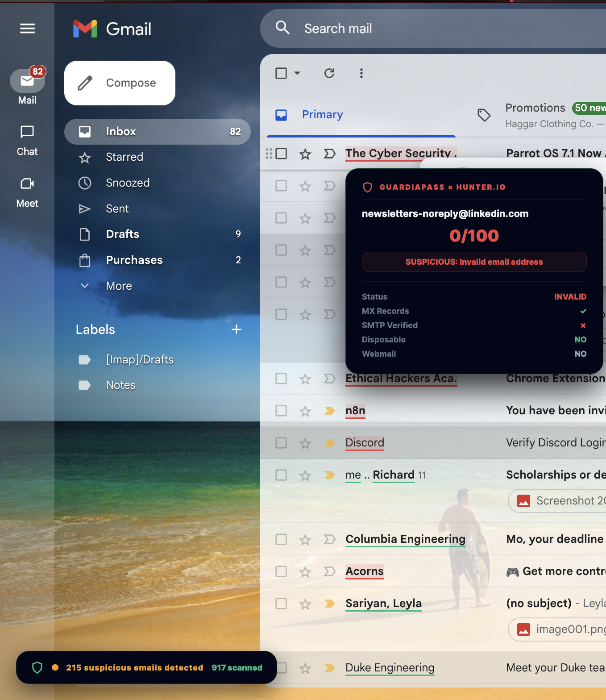Image resolution: width=606 pixels, height=700 pixels.
Task: Star the n8n email
Action: (305, 411)
